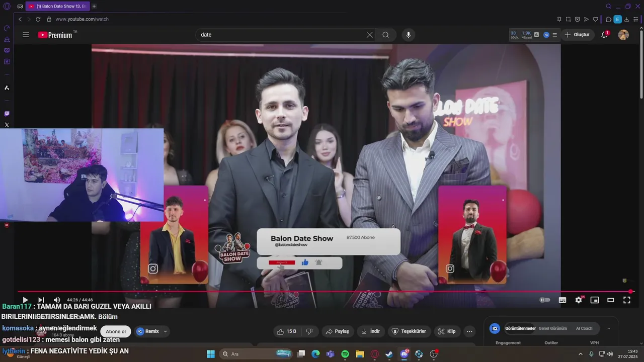This screenshot has width=644, height=362.
Task: Play the video
Action: coord(25,300)
